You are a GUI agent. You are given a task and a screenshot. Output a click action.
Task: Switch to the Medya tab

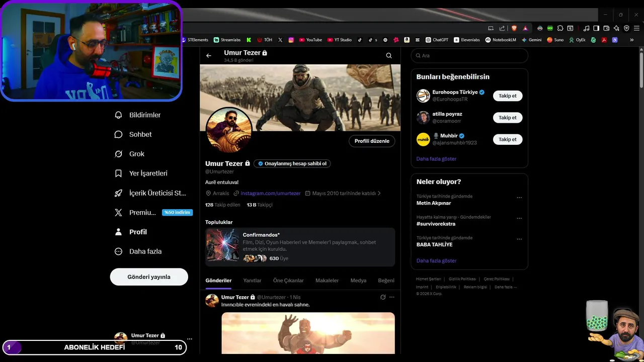click(358, 281)
